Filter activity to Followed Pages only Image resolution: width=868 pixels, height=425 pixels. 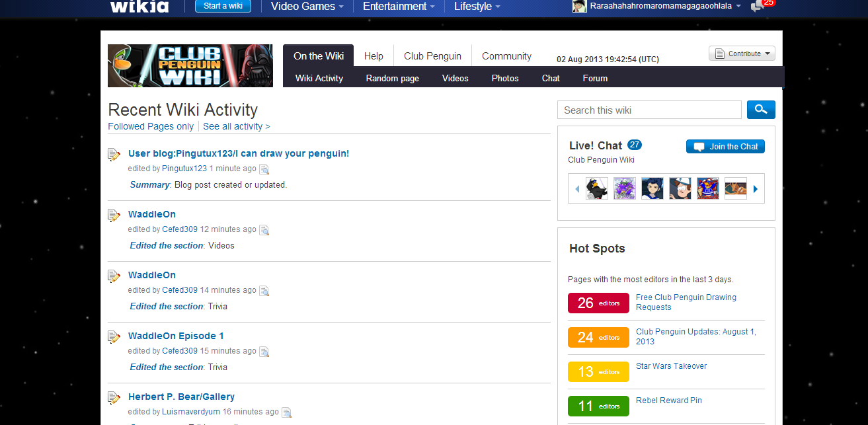pos(151,126)
